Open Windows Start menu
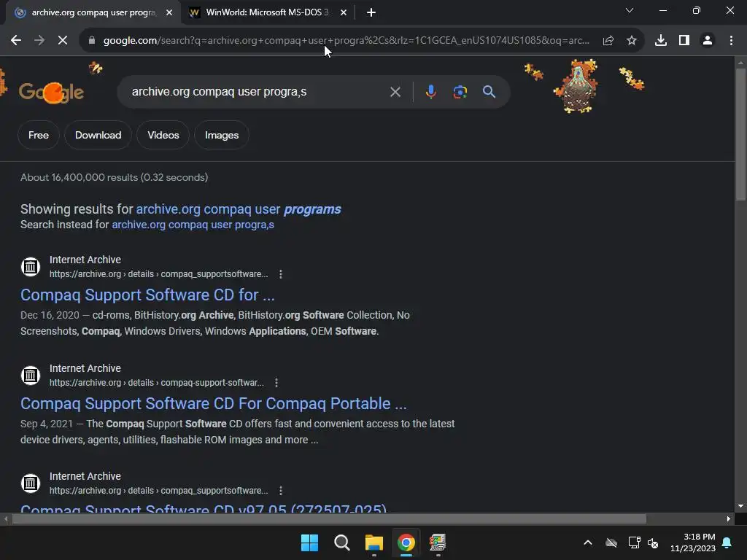The width and height of the screenshot is (747, 560). coord(309,542)
